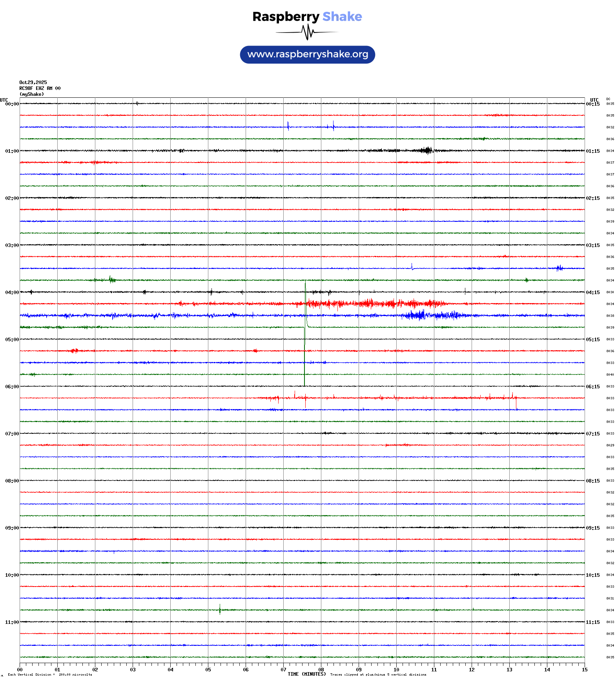Click the Each Vertical Division scale text
Image resolution: width=616 pixels, height=680 pixels.
point(50,675)
